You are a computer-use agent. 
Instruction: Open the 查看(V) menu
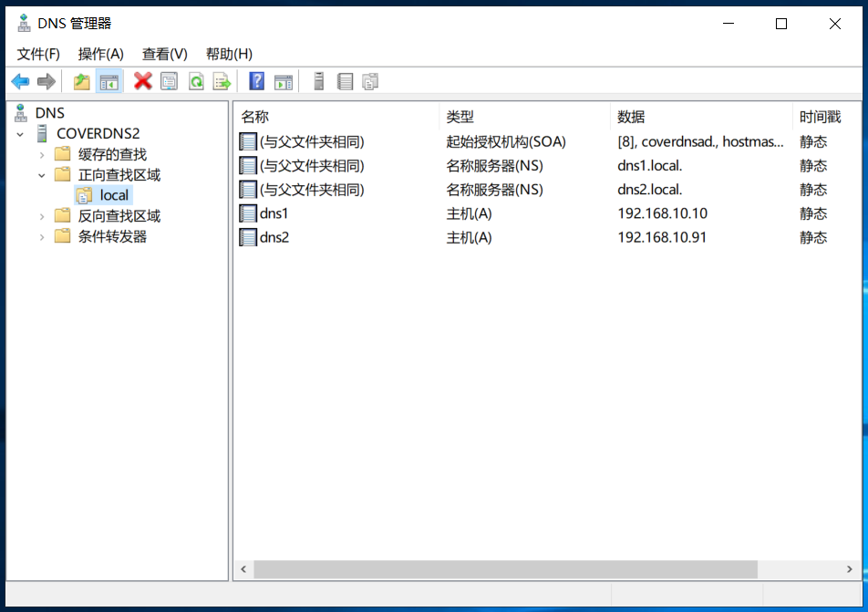[163, 54]
